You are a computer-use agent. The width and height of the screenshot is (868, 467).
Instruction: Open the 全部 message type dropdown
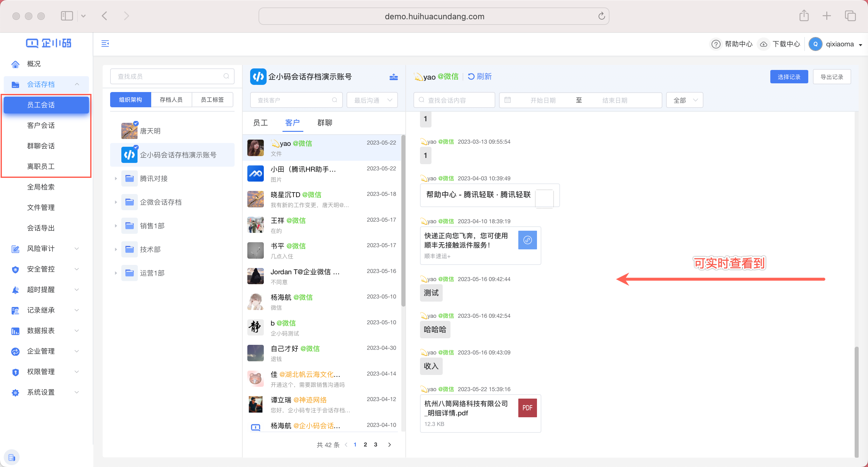684,100
